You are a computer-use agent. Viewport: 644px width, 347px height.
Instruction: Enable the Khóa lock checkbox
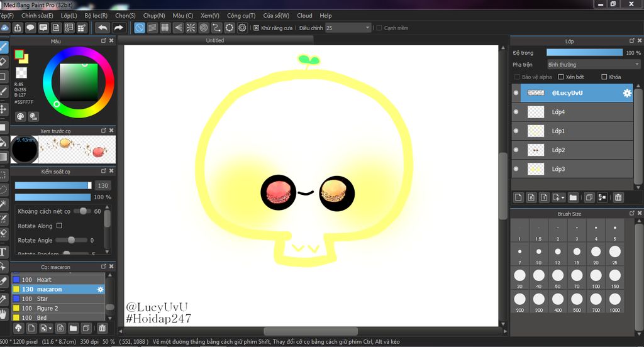604,77
